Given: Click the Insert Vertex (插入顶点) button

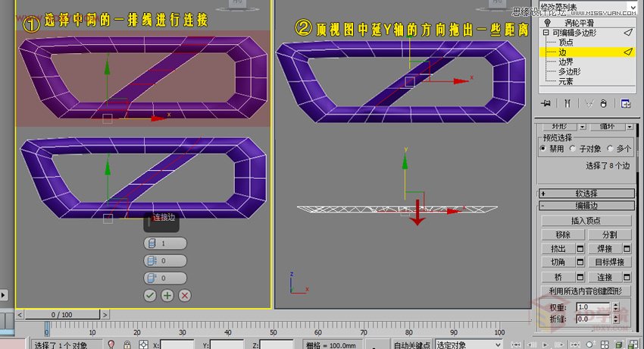Looking at the screenshot, I should pos(587,220).
